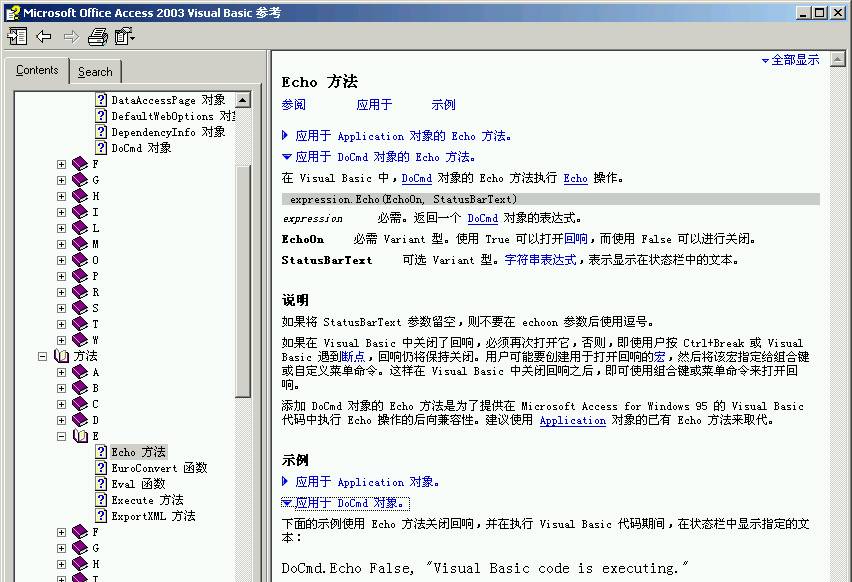Open the 'DefaultWebOptions' topic in the tree
The image size is (852, 582).
click(173, 116)
